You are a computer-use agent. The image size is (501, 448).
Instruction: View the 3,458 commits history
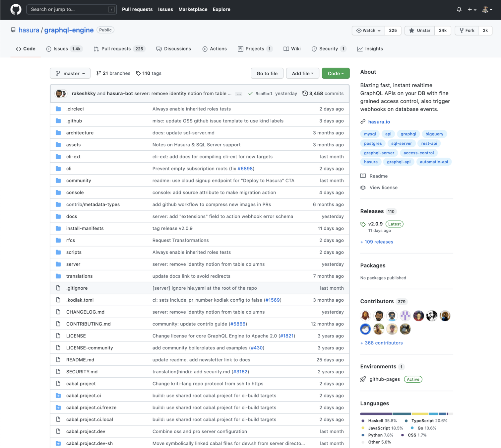(x=323, y=94)
